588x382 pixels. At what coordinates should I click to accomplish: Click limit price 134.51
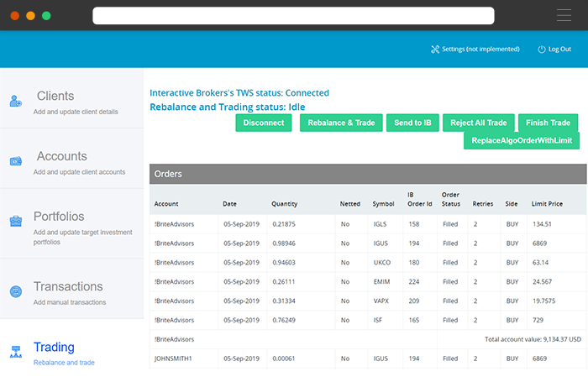(542, 224)
